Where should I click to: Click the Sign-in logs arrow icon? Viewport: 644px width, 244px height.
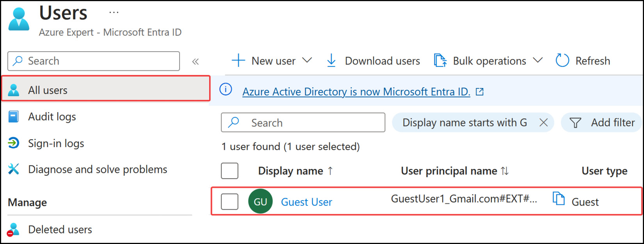click(14, 143)
